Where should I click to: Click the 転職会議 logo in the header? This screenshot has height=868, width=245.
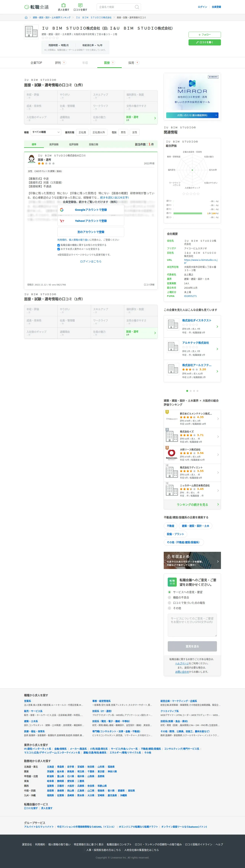36,7
